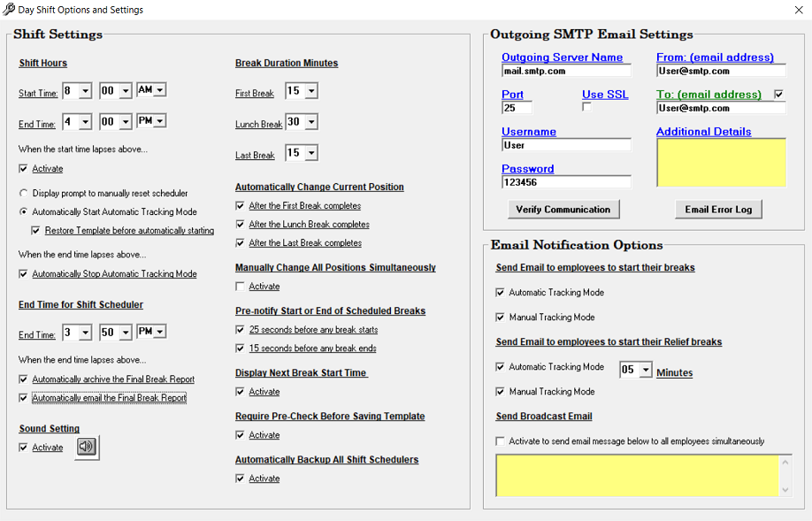The image size is (812, 521).
Task: Open the Relief breaks Minutes dropdown
Action: (x=646, y=370)
